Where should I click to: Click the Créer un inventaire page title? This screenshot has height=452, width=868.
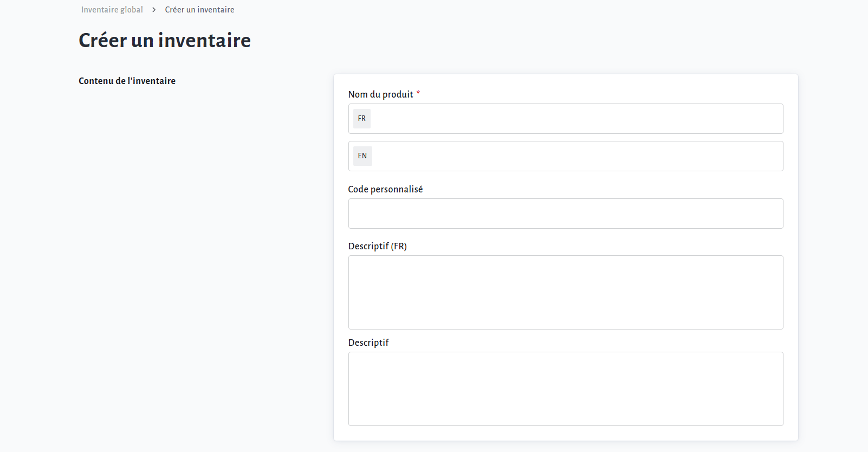(165, 40)
